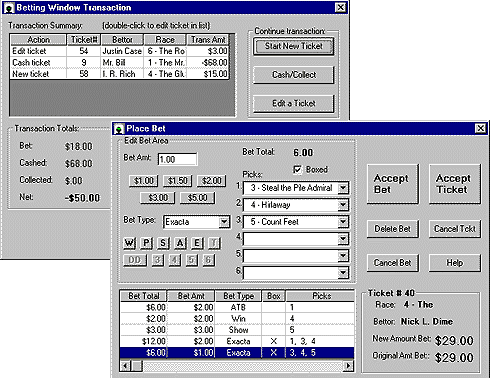The height and width of the screenshot is (378, 490).
Task: Click the Betting Window Transaction title icon
Action: point(9,8)
